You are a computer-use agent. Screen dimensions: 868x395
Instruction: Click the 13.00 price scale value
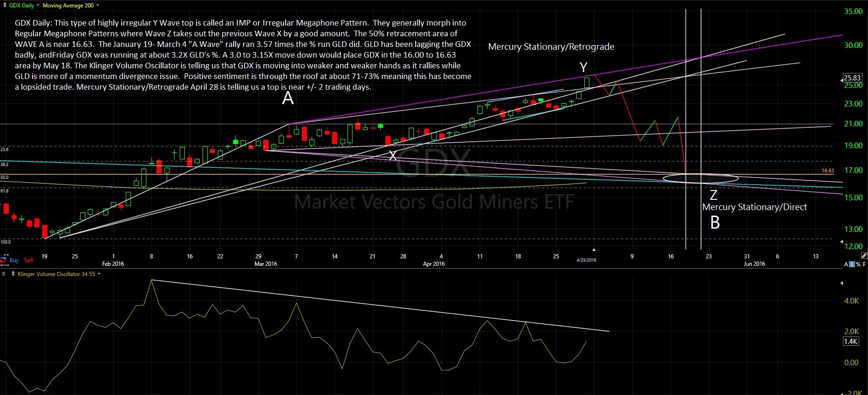[x=853, y=230]
